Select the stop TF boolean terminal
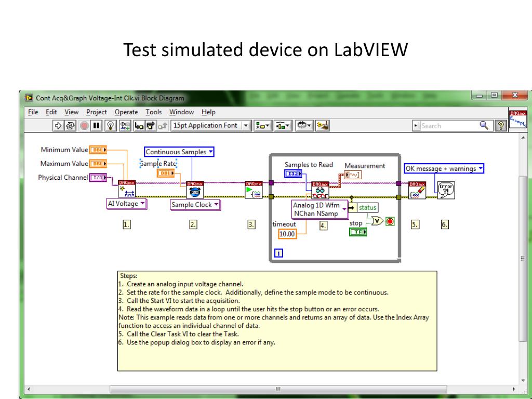The height and width of the screenshot is (399, 532). 358,232
